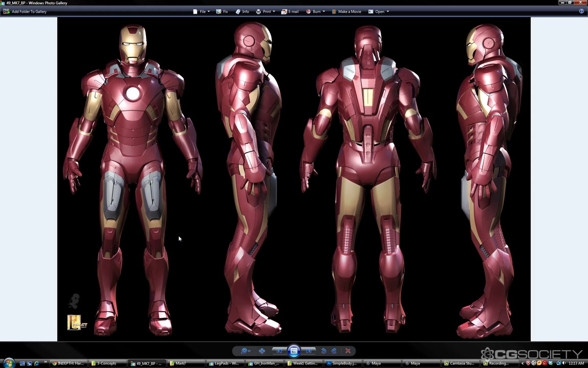The height and width of the screenshot is (368, 588).
Task: Switch to the second Maya taskbar window
Action: (x=421, y=363)
